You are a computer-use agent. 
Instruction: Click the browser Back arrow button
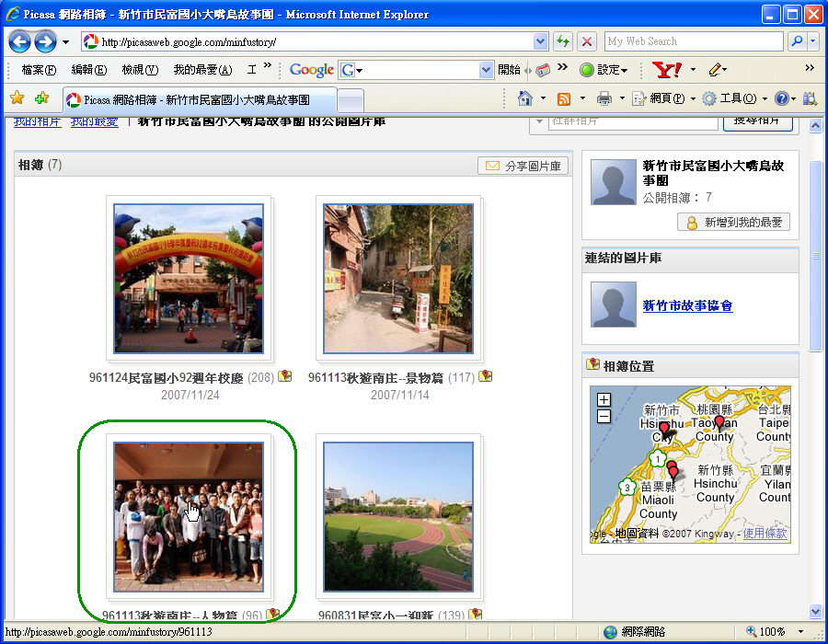click(19, 41)
